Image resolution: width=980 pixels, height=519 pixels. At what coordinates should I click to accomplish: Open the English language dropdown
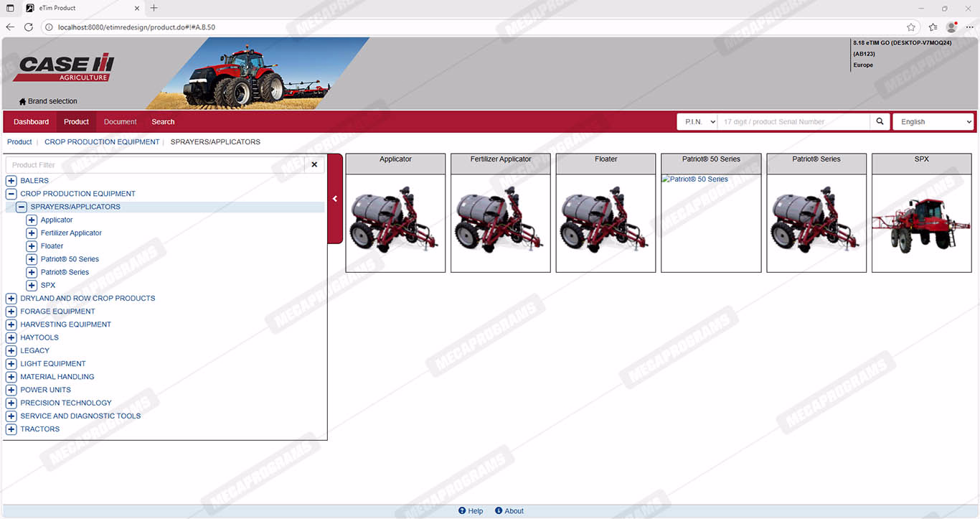(x=933, y=122)
